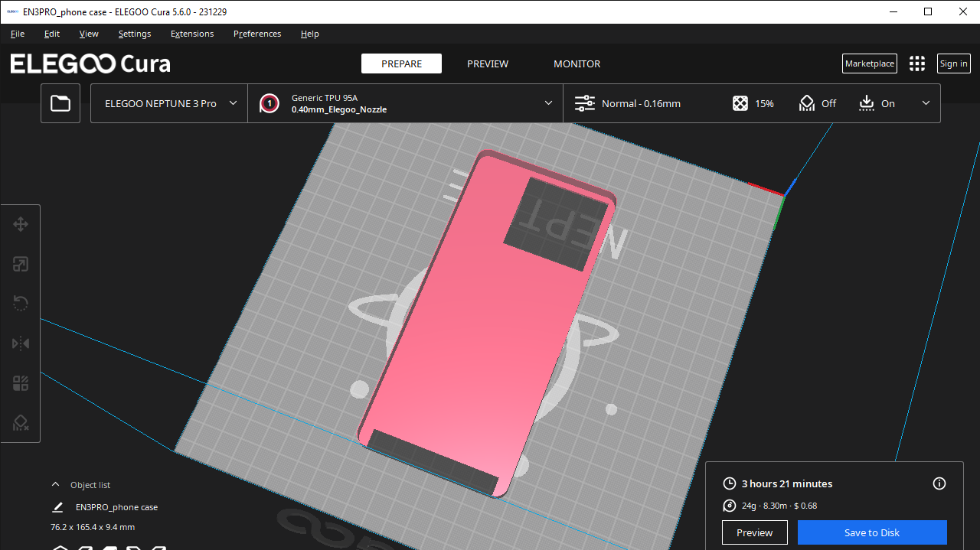Click the 0.40mm_Elegoo_Nozzle label
Viewport: 980px width, 550px height.
339,109
